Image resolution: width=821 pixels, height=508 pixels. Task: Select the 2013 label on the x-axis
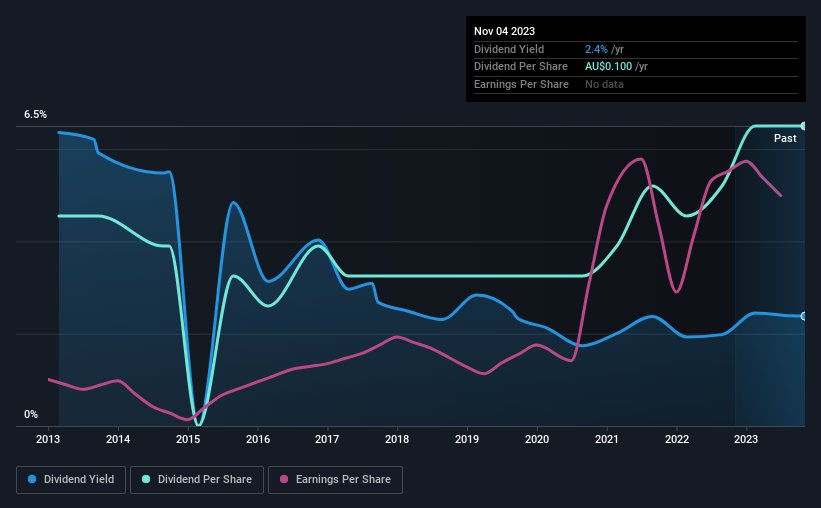click(x=48, y=439)
